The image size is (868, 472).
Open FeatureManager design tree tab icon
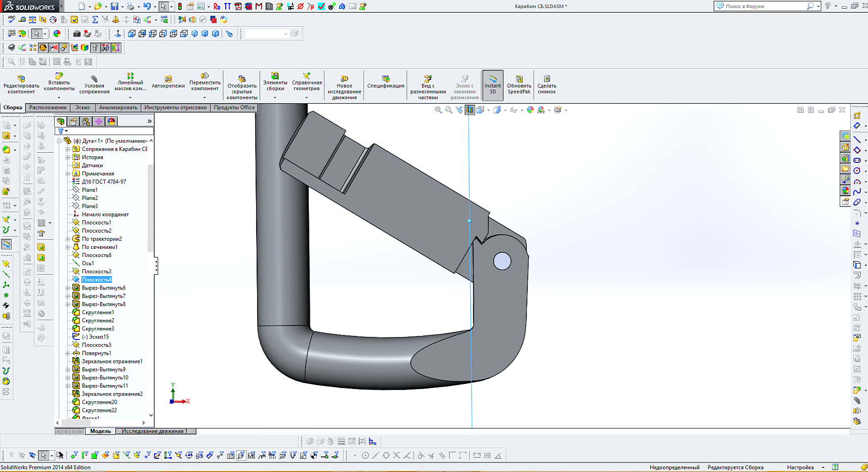[x=61, y=121]
